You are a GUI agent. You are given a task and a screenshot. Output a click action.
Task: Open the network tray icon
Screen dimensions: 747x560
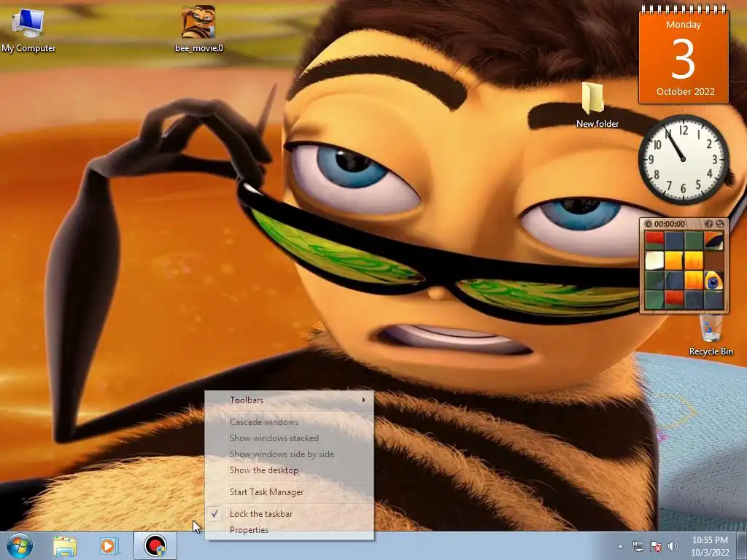638,546
